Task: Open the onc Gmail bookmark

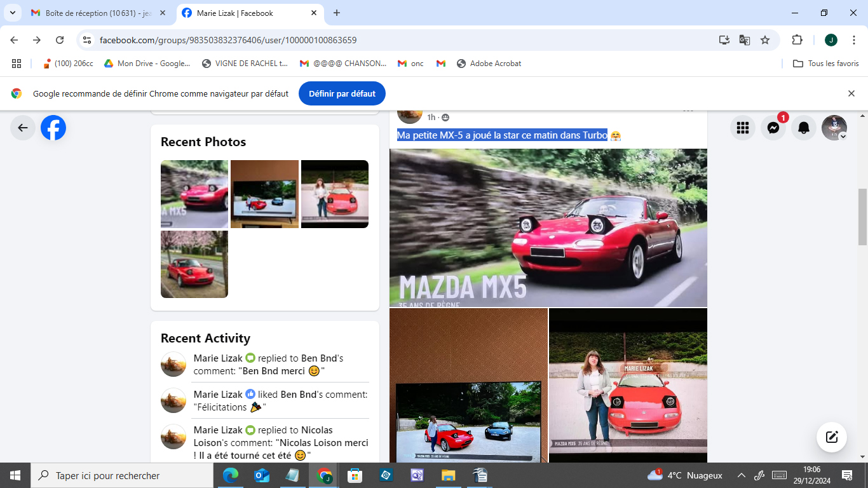Action: 410,64
